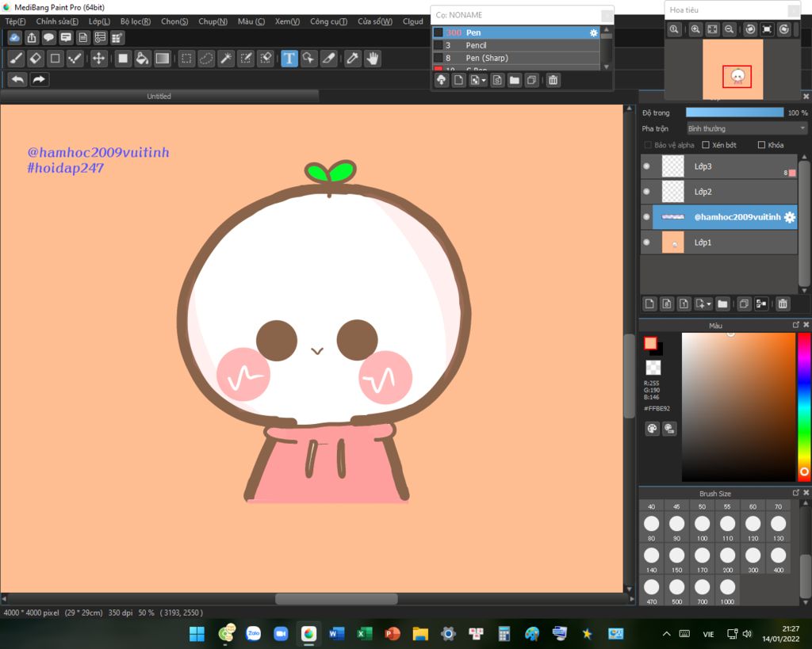Hide the @hamhoc2009vuitinh text layer

click(x=646, y=217)
